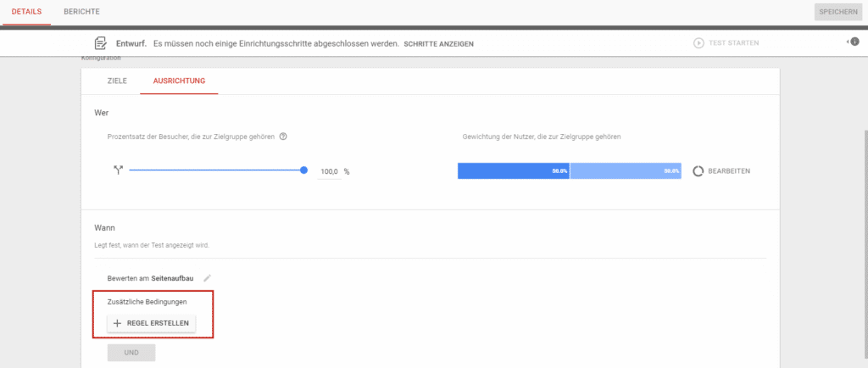Edit Seitenaufbau using the pencil icon
This screenshot has width=868, height=368.
coord(208,277)
